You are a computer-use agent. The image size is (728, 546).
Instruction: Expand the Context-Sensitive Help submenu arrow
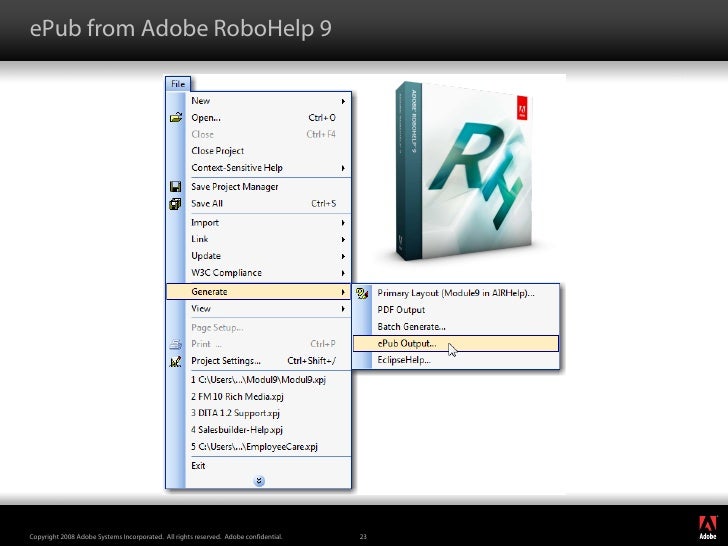pos(343,168)
